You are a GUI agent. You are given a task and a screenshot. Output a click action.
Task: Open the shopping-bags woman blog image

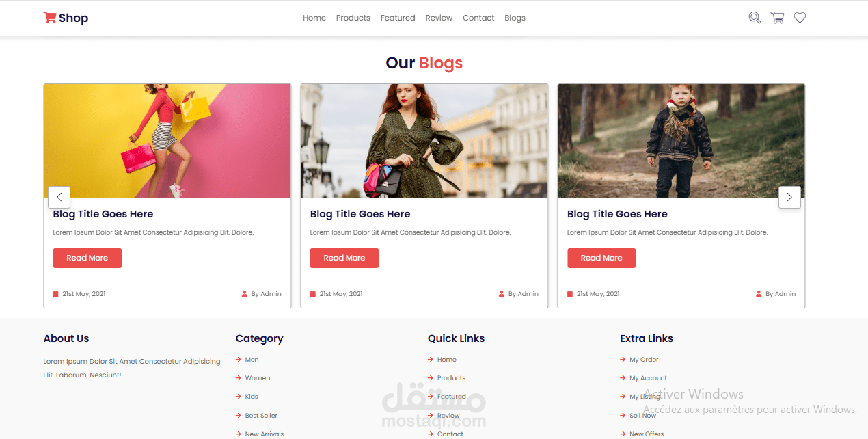[x=167, y=141]
